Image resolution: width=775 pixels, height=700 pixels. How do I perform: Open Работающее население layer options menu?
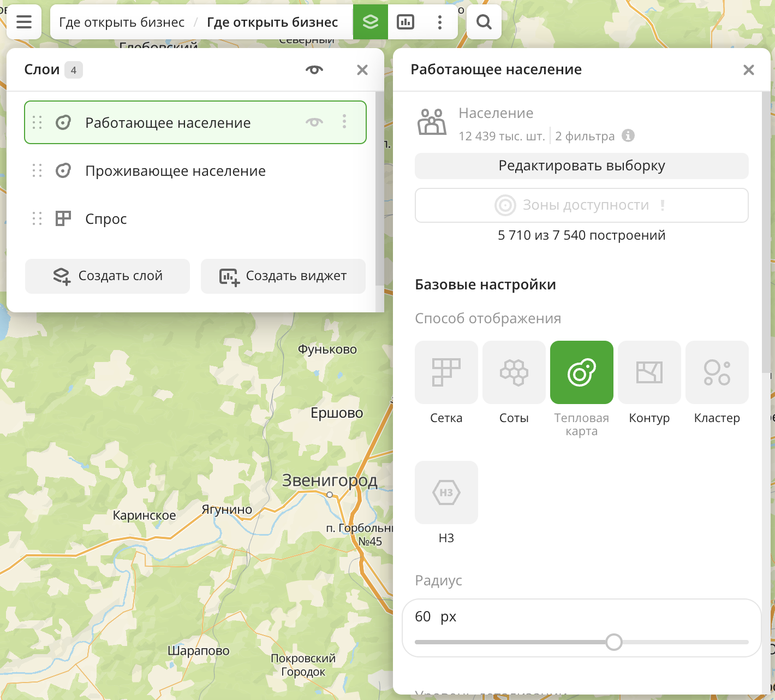click(344, 122)
